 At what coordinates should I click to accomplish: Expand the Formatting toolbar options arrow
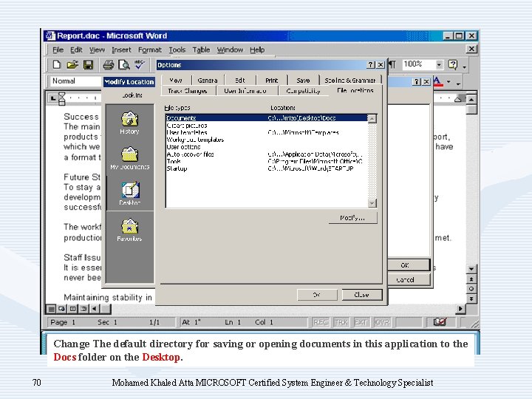[458, 83]
